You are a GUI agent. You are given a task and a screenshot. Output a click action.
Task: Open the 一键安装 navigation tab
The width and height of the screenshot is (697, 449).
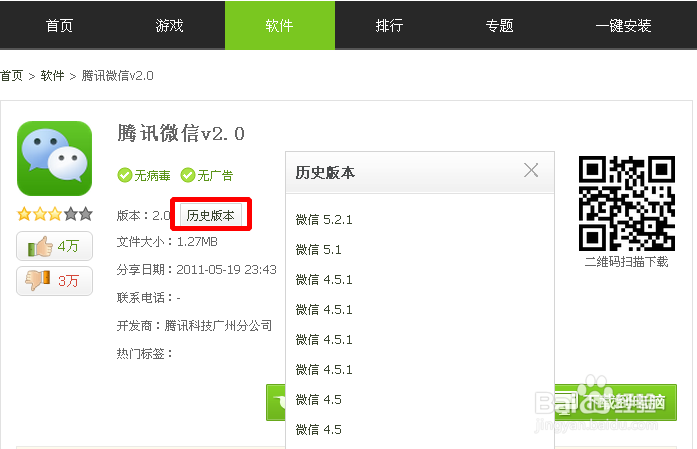point(624,25)
